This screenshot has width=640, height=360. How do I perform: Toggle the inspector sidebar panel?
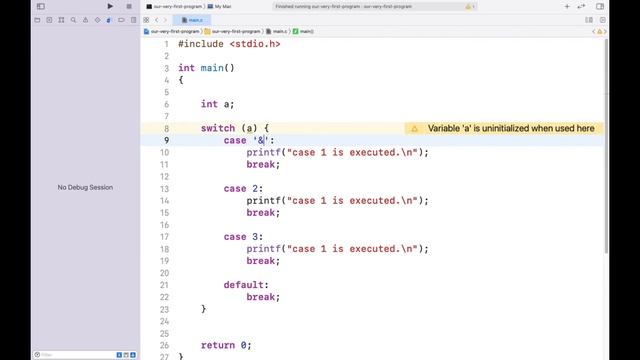tap(600, 6)
